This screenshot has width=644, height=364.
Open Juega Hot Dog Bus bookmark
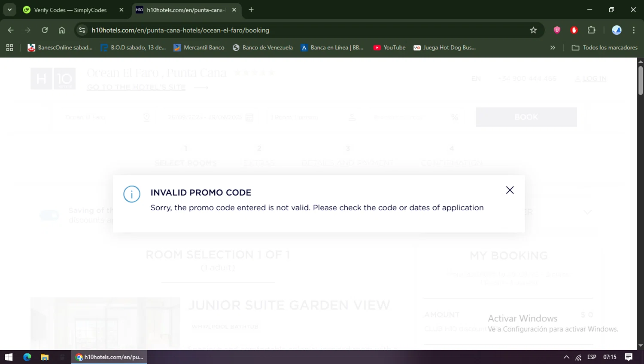(444, 48)
